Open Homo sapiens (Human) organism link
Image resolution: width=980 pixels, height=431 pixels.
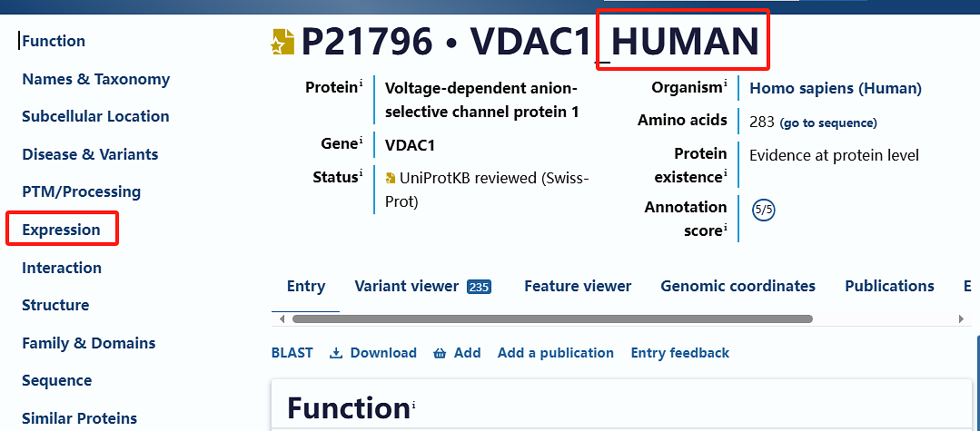[x=836, y=88]
